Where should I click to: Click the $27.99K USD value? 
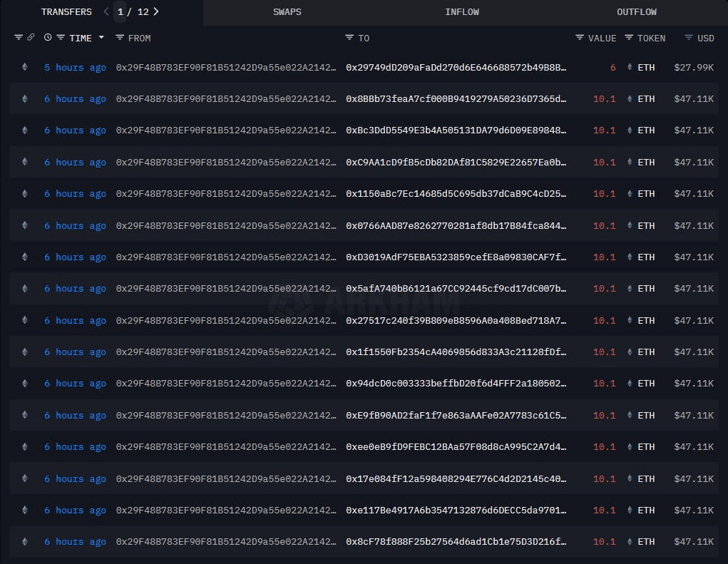694,67
